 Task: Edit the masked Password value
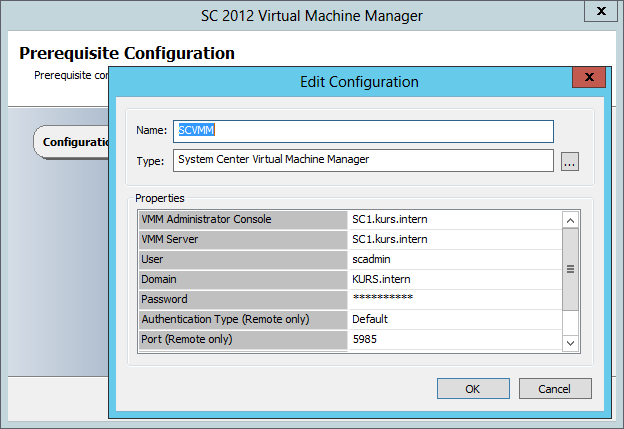click(455, 299)
